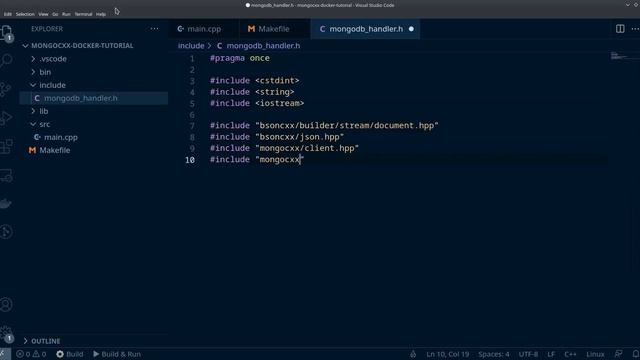
Task: Click the line containing 'bsoncxx/json.hpp'
Action: tap(277, 137)
